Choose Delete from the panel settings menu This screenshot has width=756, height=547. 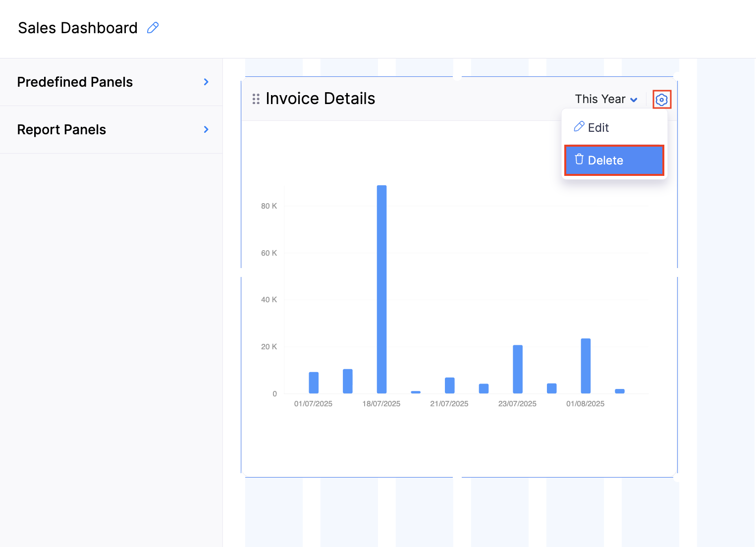pos(605,161)
